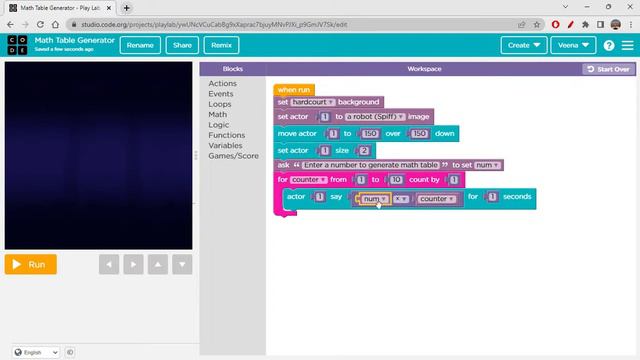
Task: Open the Games/Score block category
Action: [x=233, y=156]
